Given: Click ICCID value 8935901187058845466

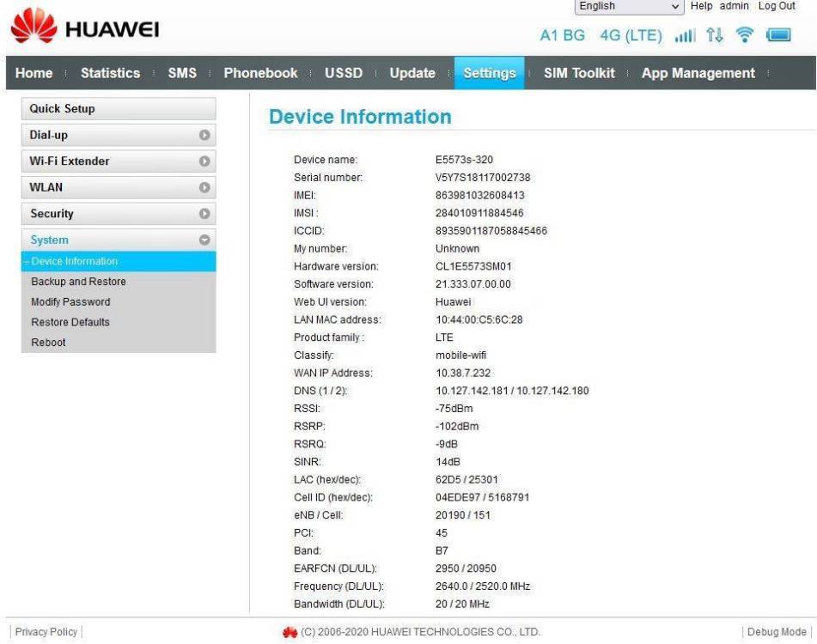Looking at the screenshot, I should pyautogui.click(x=491, y=231).
